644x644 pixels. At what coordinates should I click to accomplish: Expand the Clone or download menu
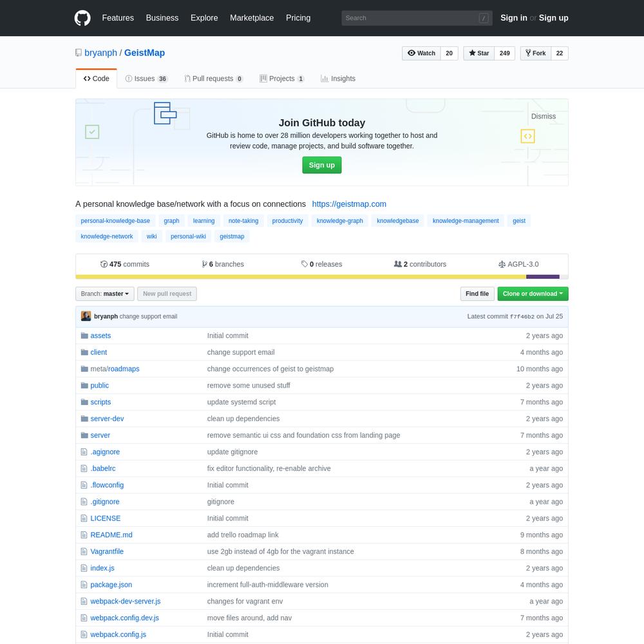(x=533, y=294)
